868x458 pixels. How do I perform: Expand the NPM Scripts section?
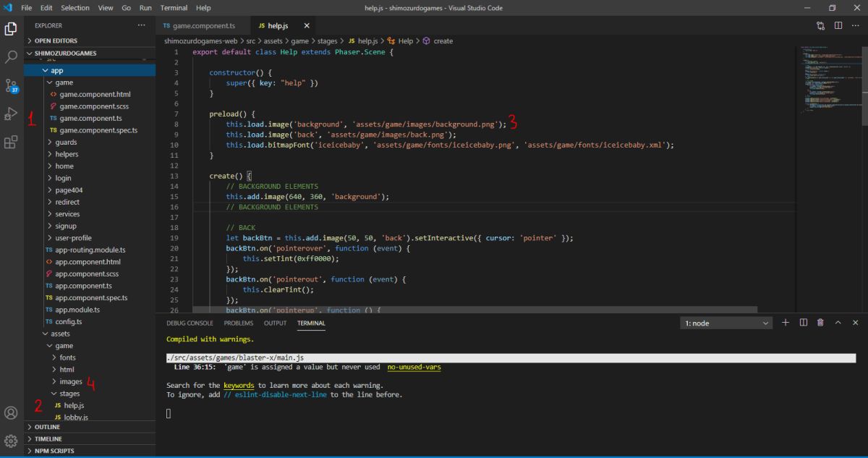point(90,451)
